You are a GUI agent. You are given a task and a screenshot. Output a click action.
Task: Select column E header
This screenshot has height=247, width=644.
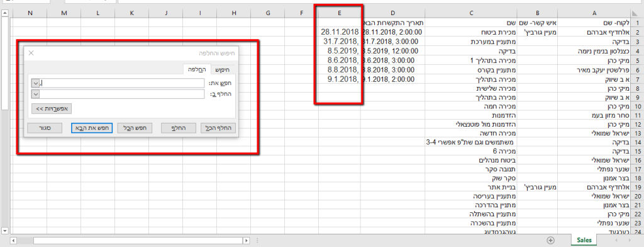pos(339,13)
